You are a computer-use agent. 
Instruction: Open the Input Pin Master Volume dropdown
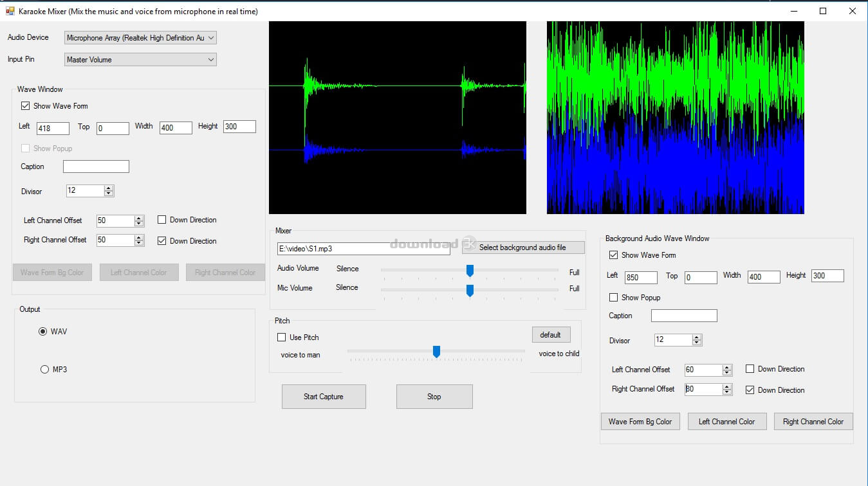click(x=140, y=60)
